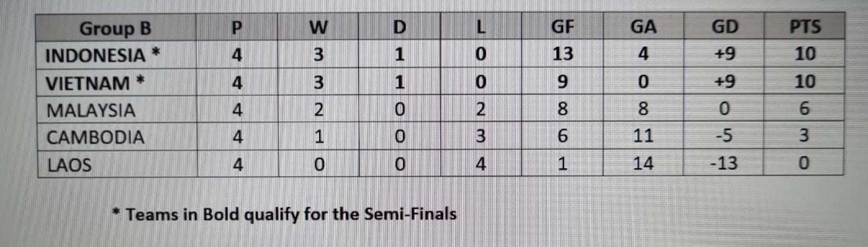Select Malaysia's points value 6
Screen dimensions: 868x247
pyautogui.click(x=804, y=109)
